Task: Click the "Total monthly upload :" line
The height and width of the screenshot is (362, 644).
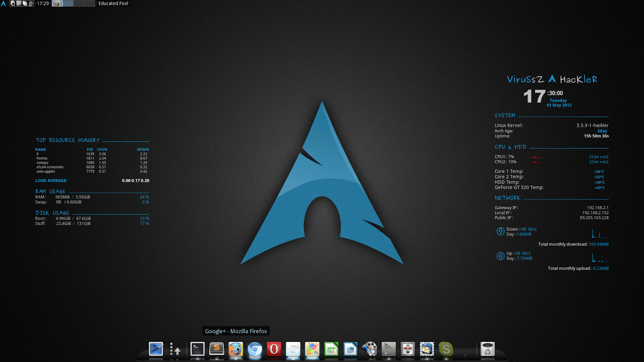Action: (x=578, y=268)
